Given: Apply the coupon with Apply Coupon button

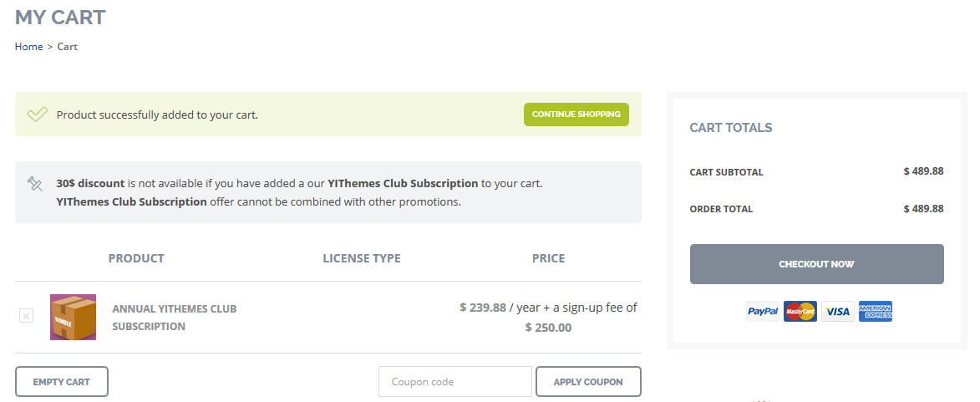Looking at the screenshot, I should (x=588, y=382).
